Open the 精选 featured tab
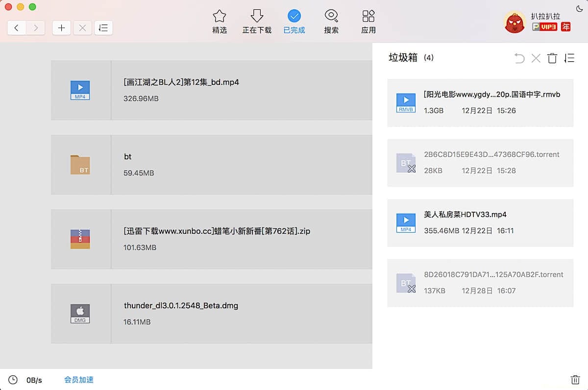The width and height of the screenshot is (588, 390). 220,22
